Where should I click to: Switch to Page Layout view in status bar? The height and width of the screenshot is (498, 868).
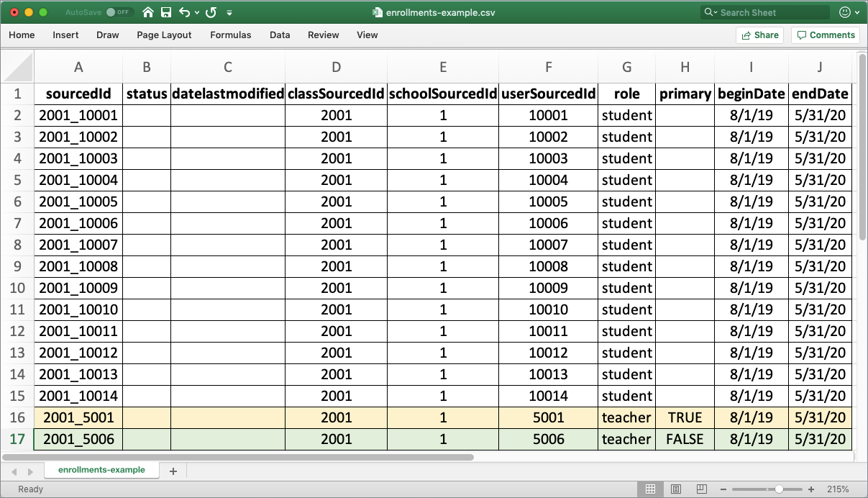(x=676, y=489)
